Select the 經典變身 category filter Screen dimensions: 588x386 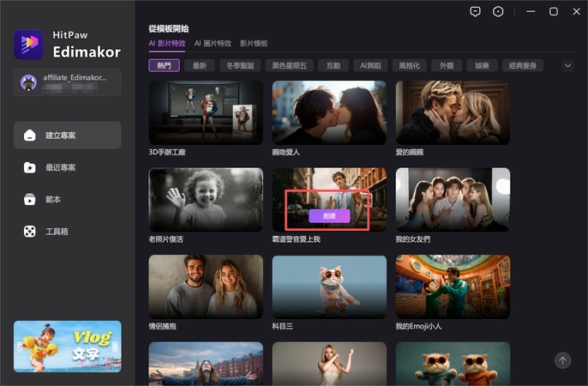tap(522, 66)
